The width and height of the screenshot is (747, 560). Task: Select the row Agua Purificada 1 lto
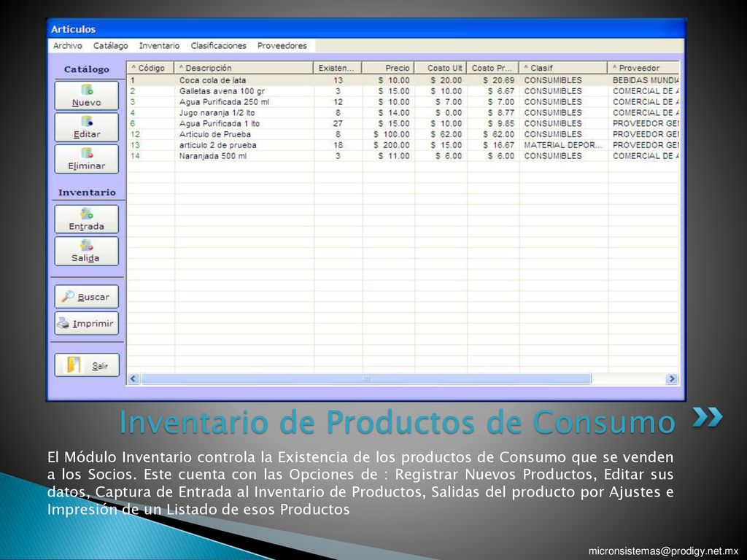tap(403, 123)
